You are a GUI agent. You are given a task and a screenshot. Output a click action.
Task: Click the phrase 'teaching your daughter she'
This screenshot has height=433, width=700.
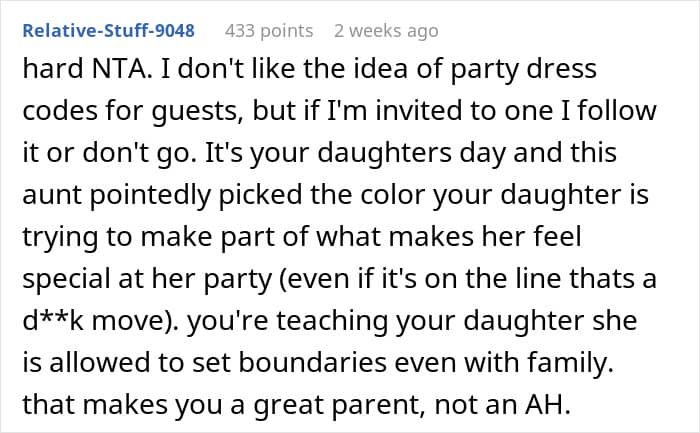[456, 321]
